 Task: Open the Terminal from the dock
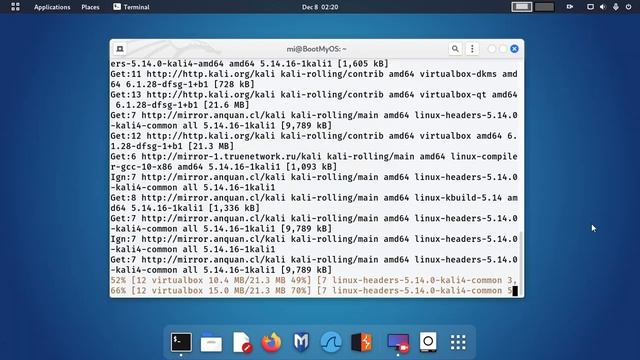(x=181, y=342)
